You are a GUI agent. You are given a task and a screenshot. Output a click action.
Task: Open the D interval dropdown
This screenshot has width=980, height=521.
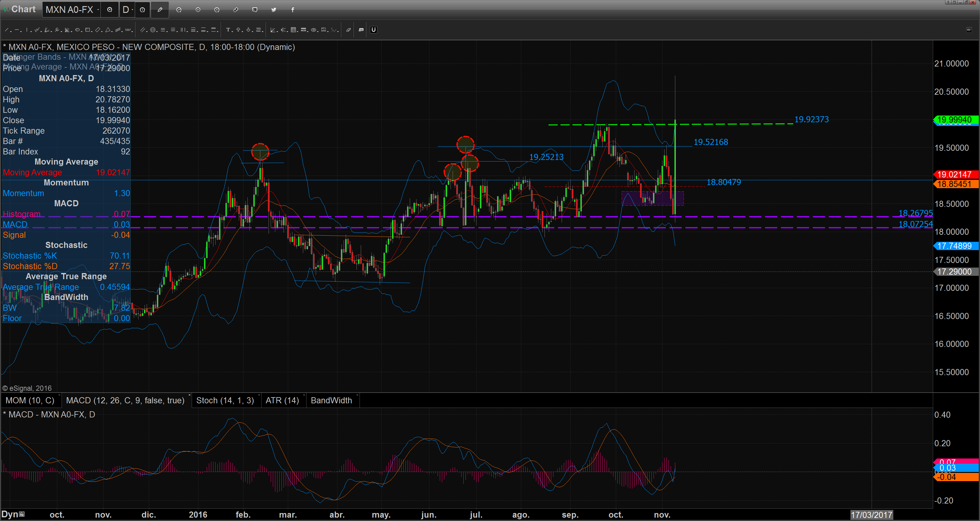[x=132, y=10]
